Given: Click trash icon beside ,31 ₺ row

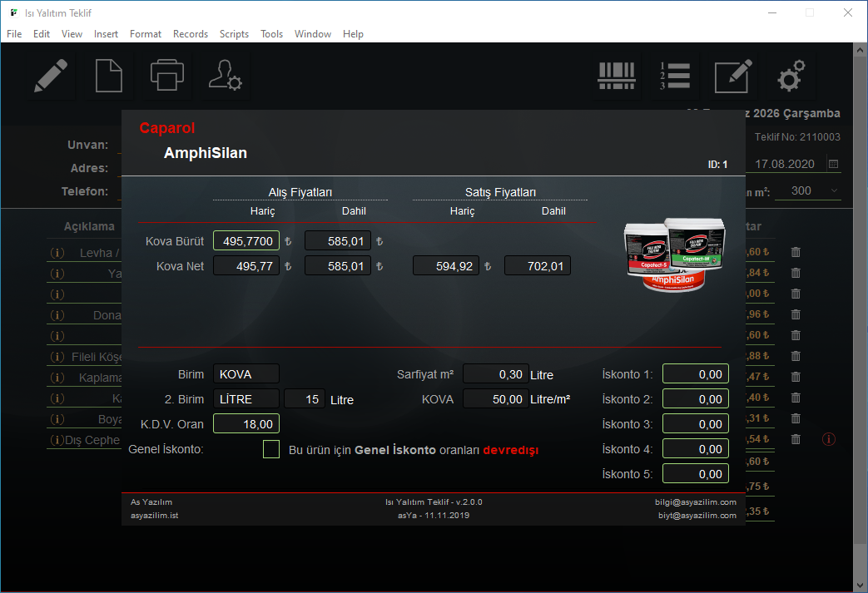Looking at the screenshot, I should pyautogui.click(x=796, y=418).
